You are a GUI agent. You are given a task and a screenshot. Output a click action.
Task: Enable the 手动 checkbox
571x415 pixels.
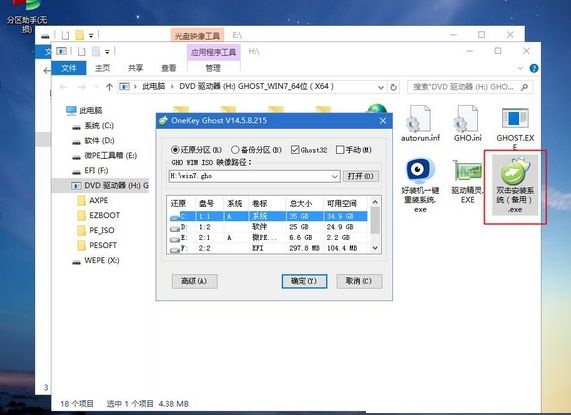[x=354, y=150]
